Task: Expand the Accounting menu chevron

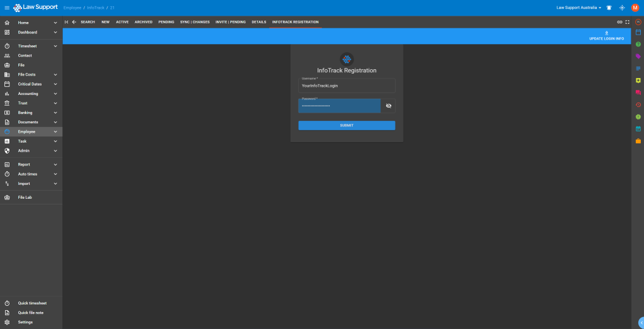Action: (55, 94)
